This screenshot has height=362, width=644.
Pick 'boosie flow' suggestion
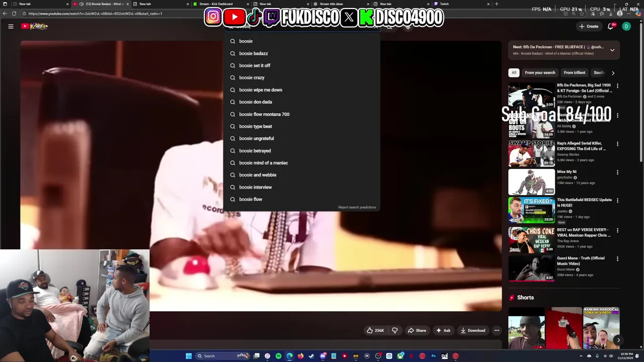pos(302,199)
